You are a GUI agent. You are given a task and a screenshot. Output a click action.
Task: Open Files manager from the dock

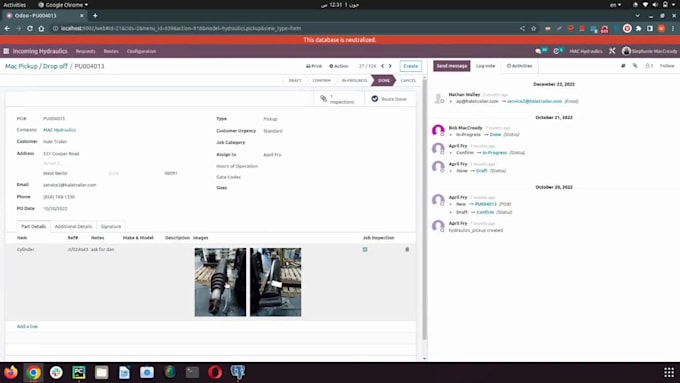101,372
